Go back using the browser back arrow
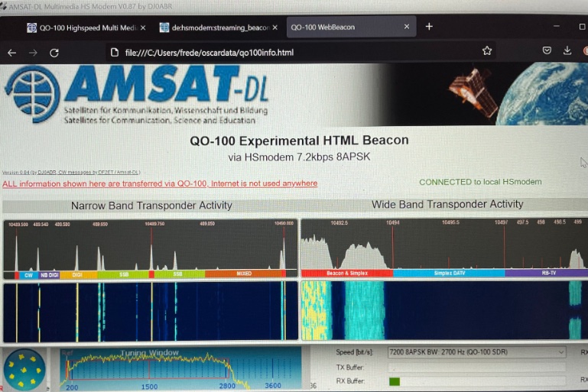The image size is (588, 392). [x=12, y=53]
